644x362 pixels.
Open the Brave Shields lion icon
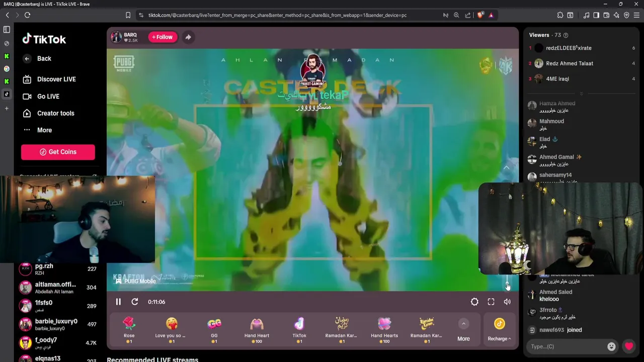pyautogui.click(x=480, y=15)
